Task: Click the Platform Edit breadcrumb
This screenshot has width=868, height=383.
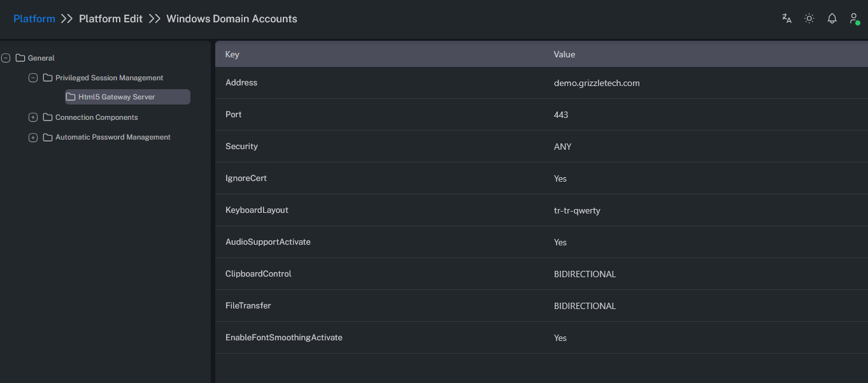Action: pos(111,18)
